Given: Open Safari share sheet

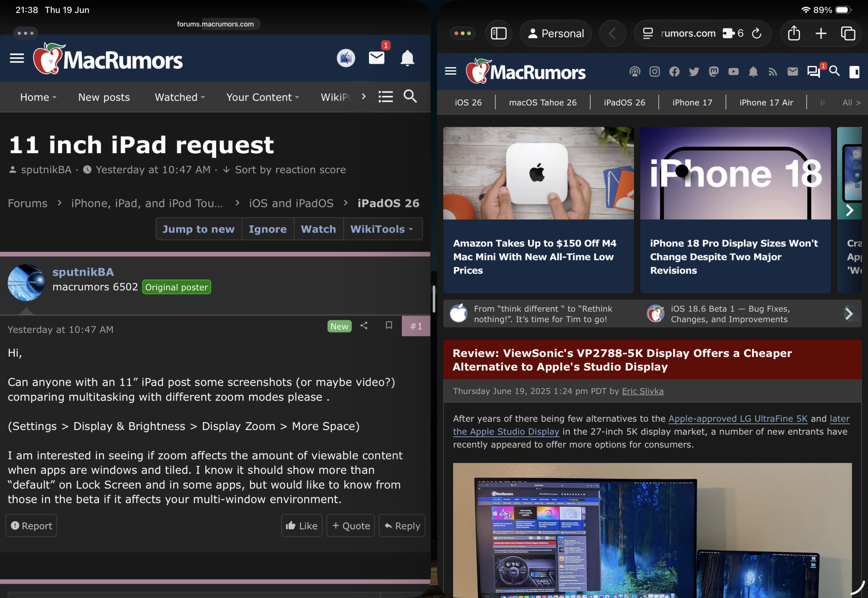Looking at the screenshot, I should 794,33.
